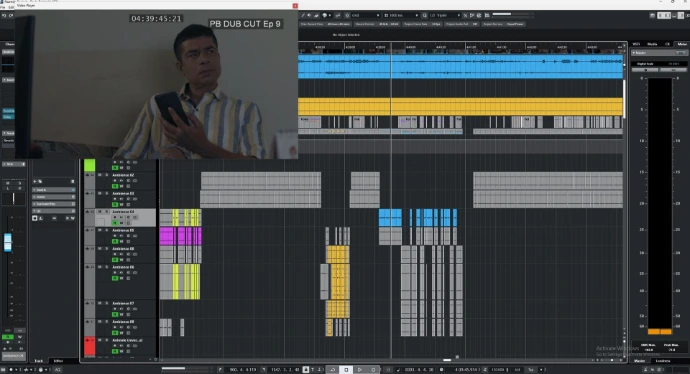The image size is (690, 374).
Task: Click the quantize icon before preset dropdown
Action: click(424, 15)
